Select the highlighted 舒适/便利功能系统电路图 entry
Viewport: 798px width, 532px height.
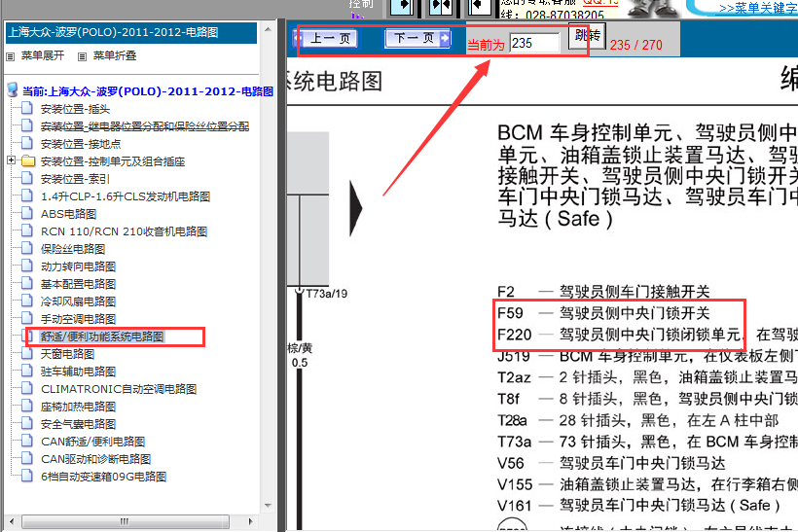tap(102, 337)
